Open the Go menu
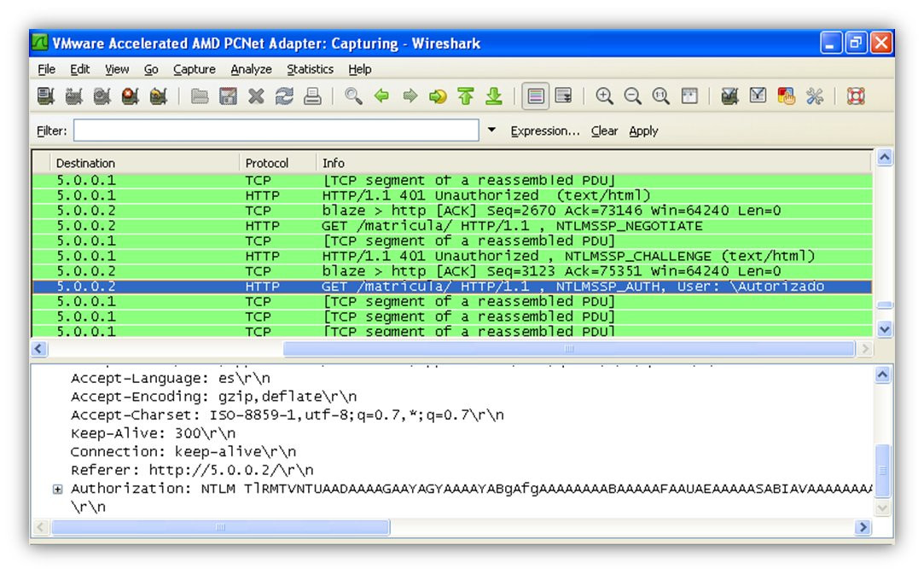924x574 pixels. click(151, 70)
